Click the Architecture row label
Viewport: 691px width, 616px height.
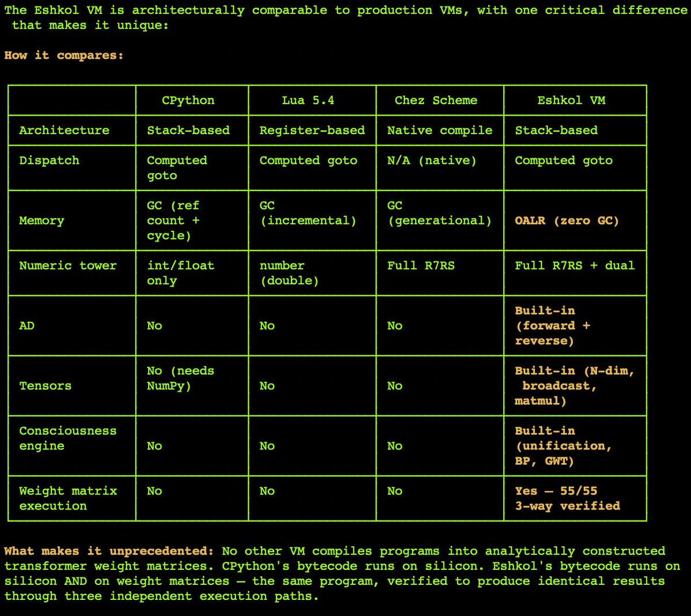(x=64, y=130)
